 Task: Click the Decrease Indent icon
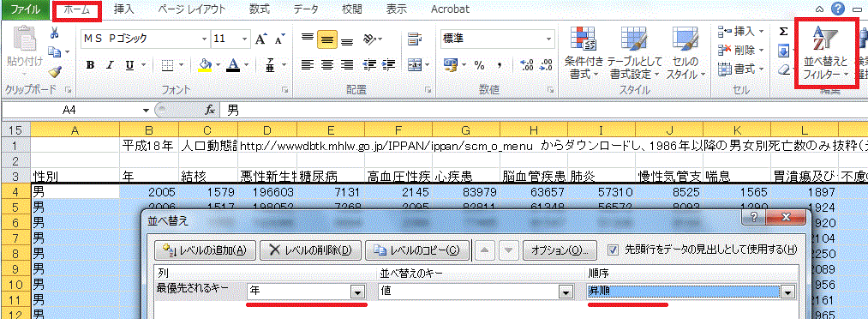click(x=369, y=65)
